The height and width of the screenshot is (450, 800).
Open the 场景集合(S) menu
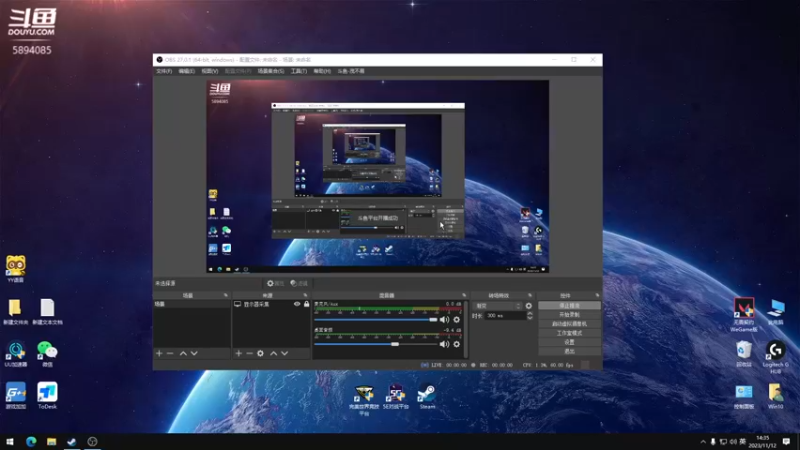271,71
